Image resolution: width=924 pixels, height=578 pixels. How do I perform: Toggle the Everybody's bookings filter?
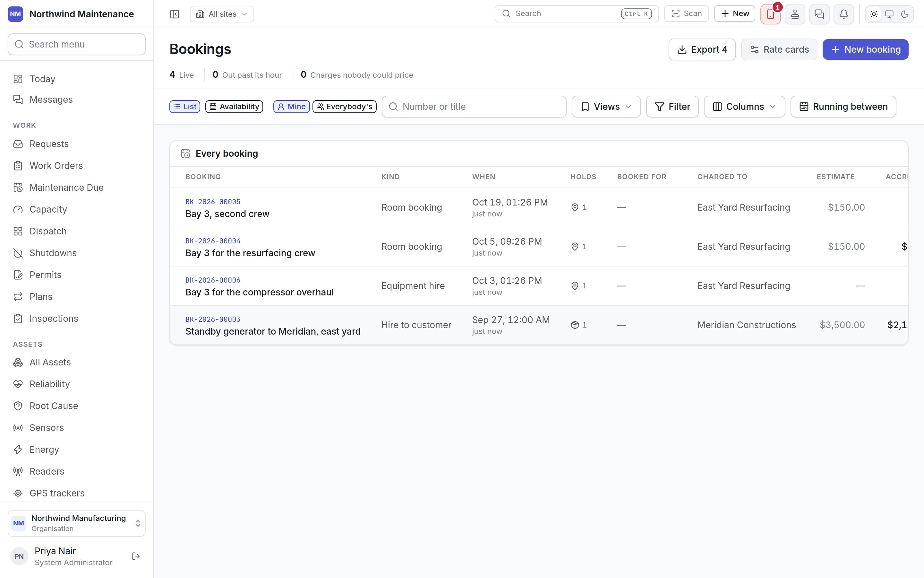[x=344, y=107]
